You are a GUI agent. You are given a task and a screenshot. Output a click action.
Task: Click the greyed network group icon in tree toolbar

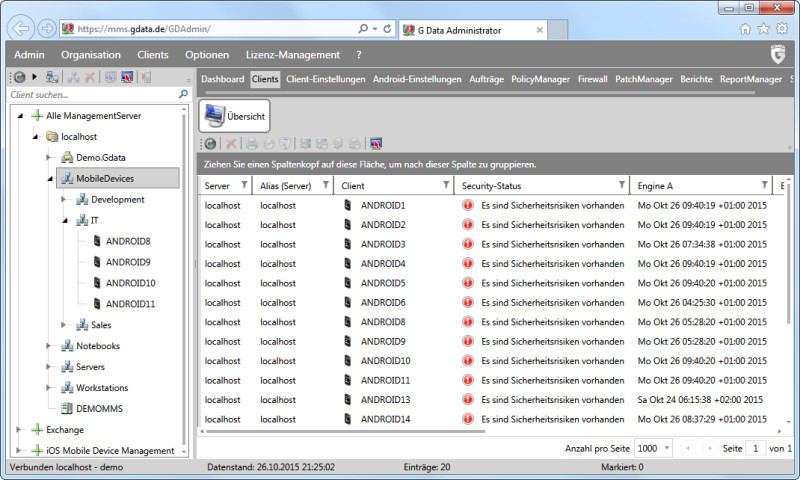click(73, 78)
